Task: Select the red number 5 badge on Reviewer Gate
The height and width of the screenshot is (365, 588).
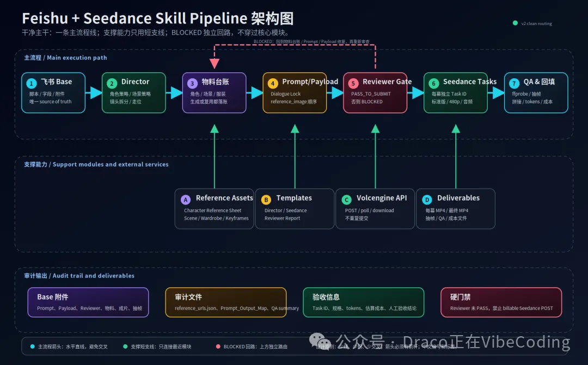Action: coord(353,83)
